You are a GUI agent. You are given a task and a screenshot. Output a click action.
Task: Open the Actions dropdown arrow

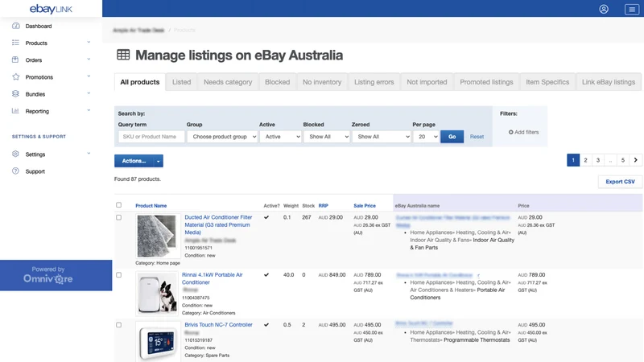pyautogui.click(x=158, y=161)
